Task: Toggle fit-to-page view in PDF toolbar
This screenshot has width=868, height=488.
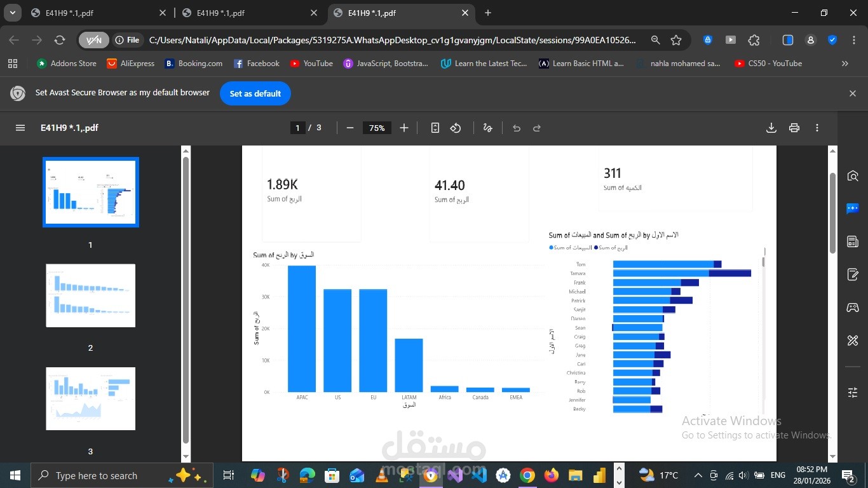Action: [435, 128]
